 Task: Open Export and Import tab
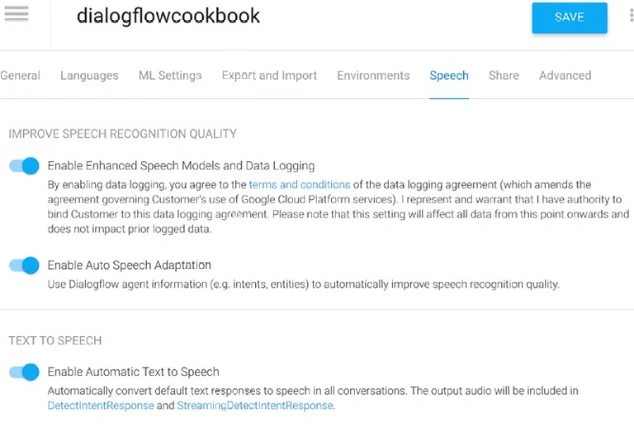pos(269,76)
